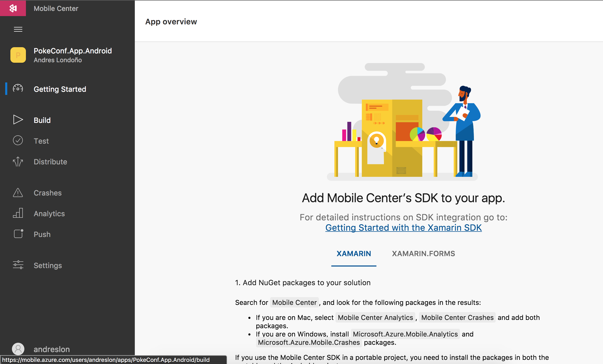Click the Distribute arrows icon

tap(18, 162)
